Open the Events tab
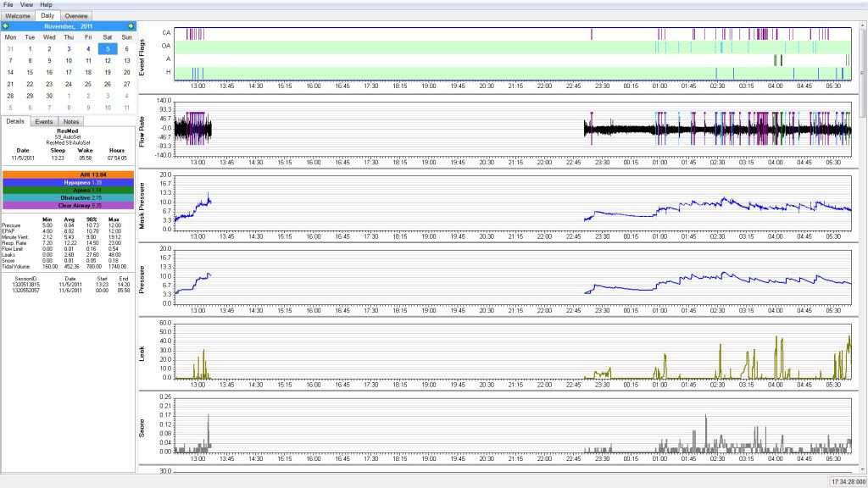This screenshot has width=868, height=488. pyautogui.click(x=44, y=122)
